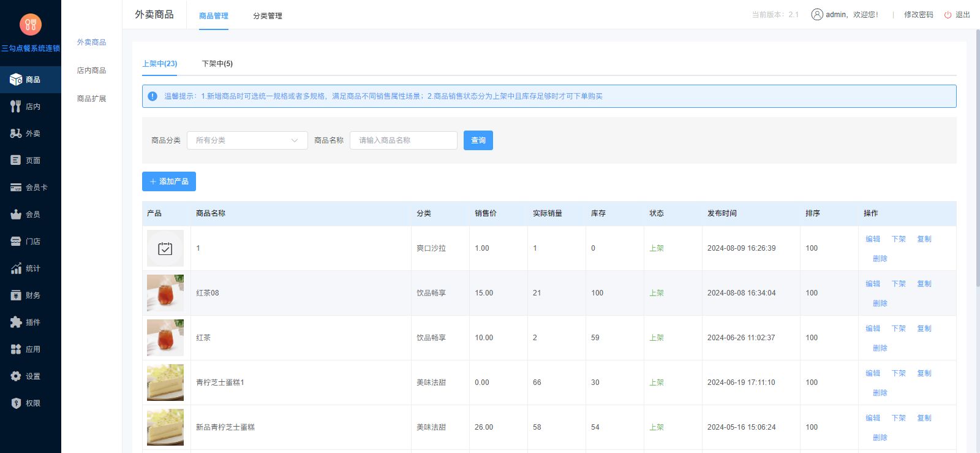Open 店内商品 submenu item
The height and width of the screenshot is (453, 980).
pyautogui.click(x=92, y=70)
